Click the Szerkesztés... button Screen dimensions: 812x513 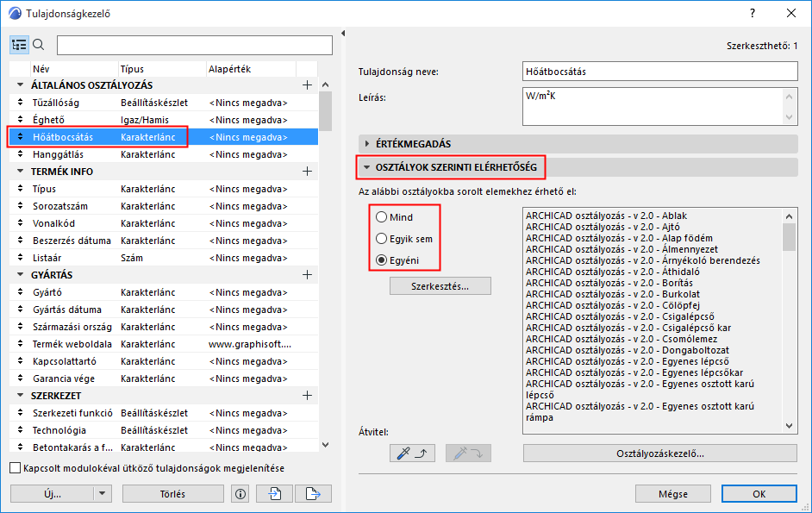(x=440, y=286)
